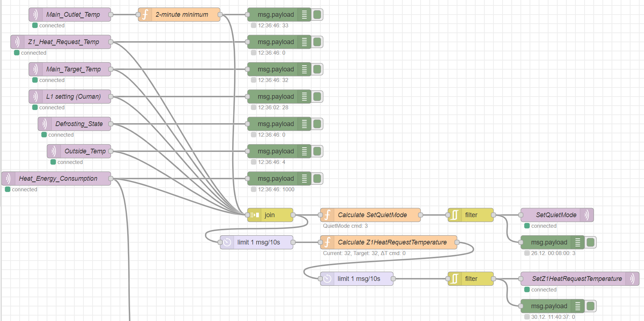The width and height of the screenshot is (644, 321).
Task: Click delay icon on limit node after join
Action: [x=227, y=242]
